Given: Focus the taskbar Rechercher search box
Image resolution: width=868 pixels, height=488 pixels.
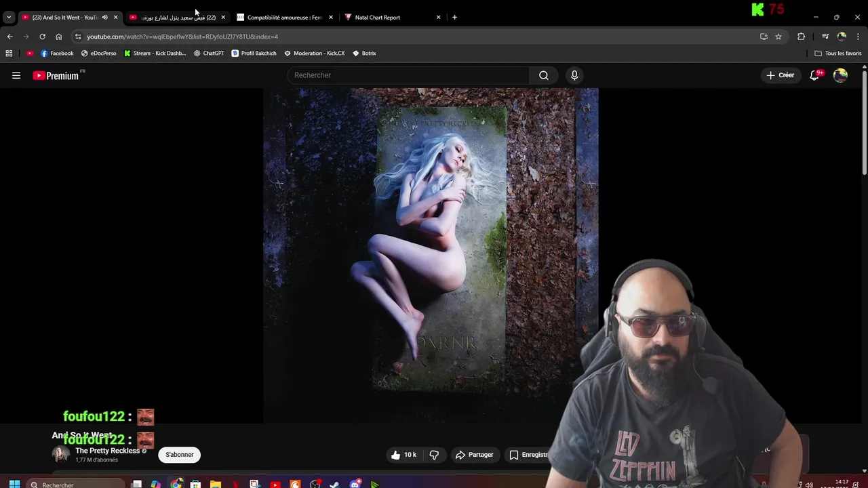Looking at the screenshot, I should pyautogui.click(x=76, y=484).
